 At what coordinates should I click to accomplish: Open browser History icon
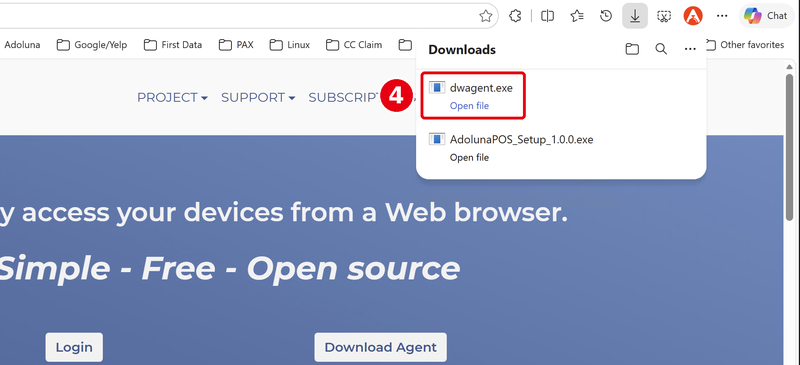(606, 16)
